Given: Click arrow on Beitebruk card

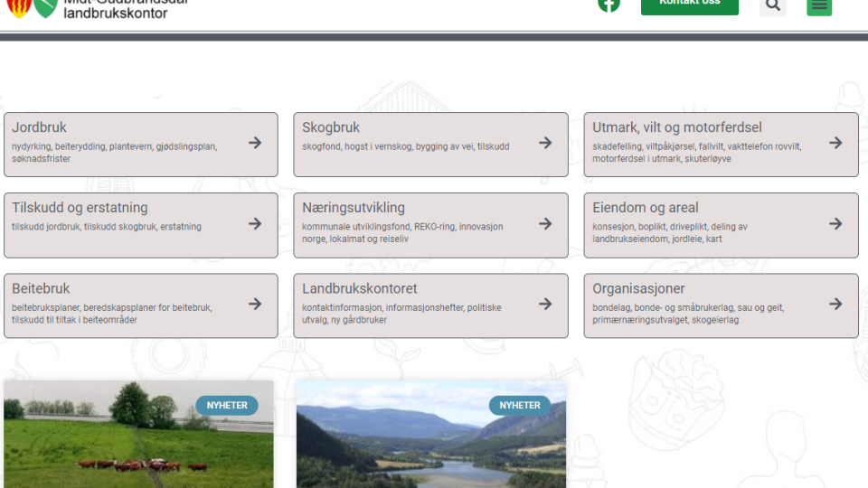Looking at the screenshot, I should (x=255, y=304).
